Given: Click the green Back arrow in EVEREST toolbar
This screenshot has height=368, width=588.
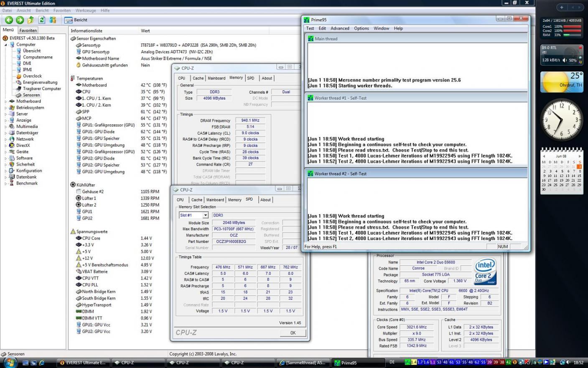Looking at the screenshot, I should (x=9, y=20).
